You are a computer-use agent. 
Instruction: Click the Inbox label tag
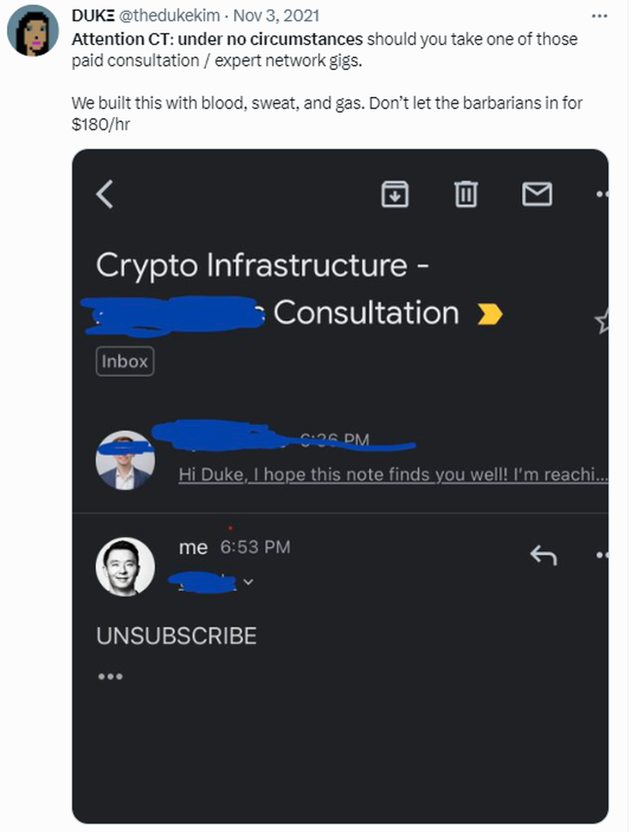pyautogui.click(x=125, y=361)
